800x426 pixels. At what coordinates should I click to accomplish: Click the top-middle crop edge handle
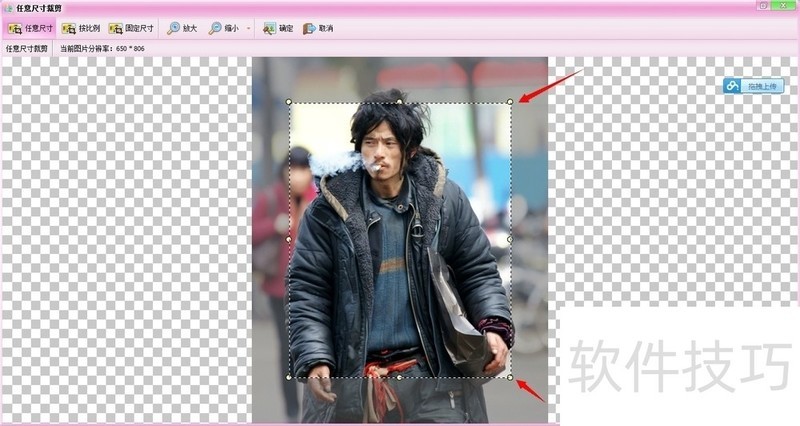[x=399, y=102]
